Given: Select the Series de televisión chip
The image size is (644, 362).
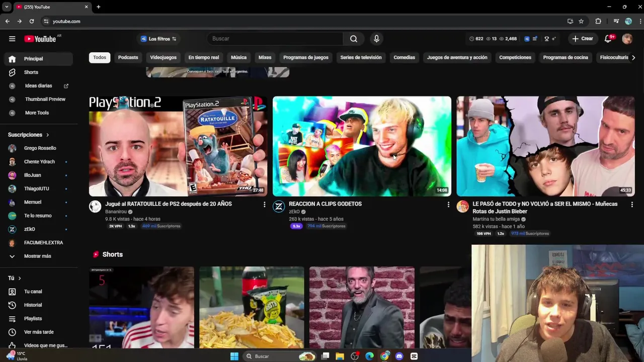Looking at the screenshot, I should 361,57.
